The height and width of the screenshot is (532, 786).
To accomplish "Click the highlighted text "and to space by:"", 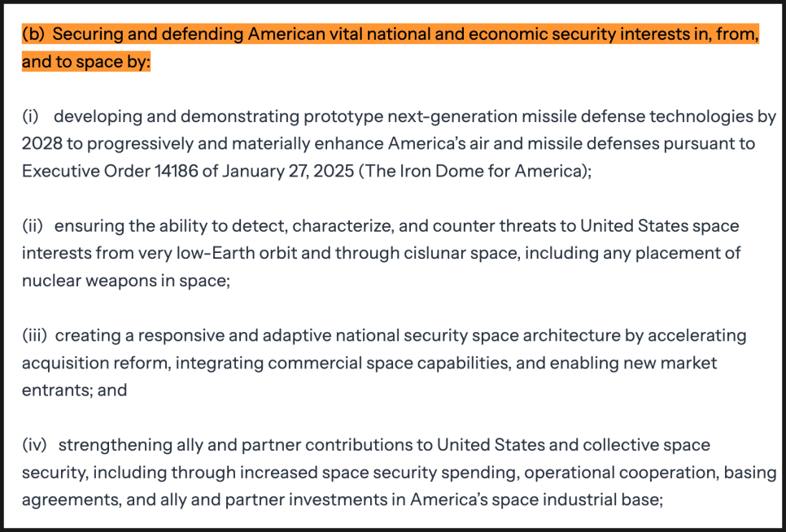I will tap(86, 63).
